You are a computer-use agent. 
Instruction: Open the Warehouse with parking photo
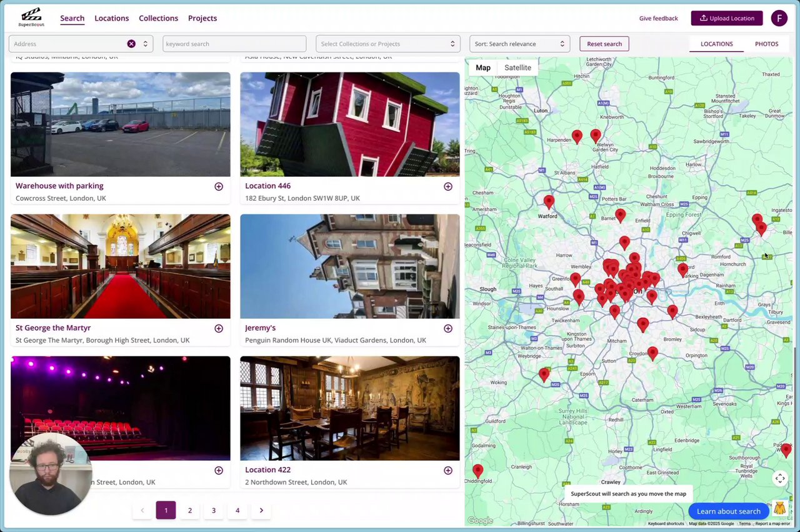(121, 124)
